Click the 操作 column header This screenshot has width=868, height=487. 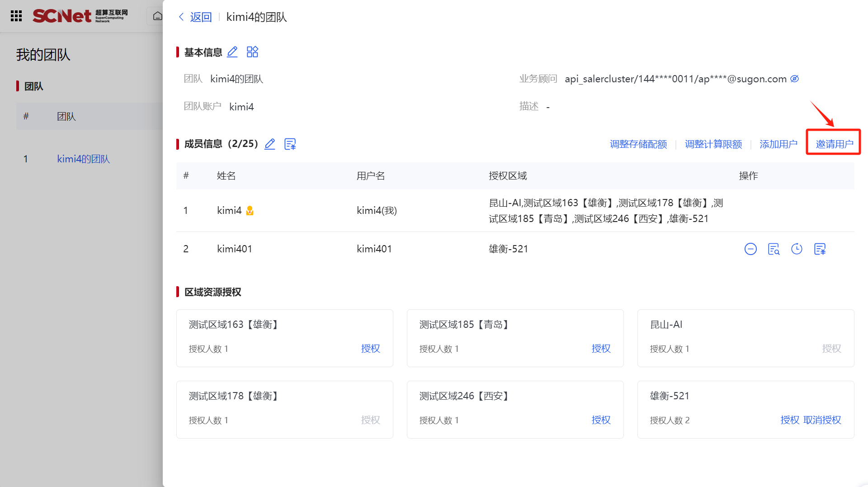tap(748, 175)
